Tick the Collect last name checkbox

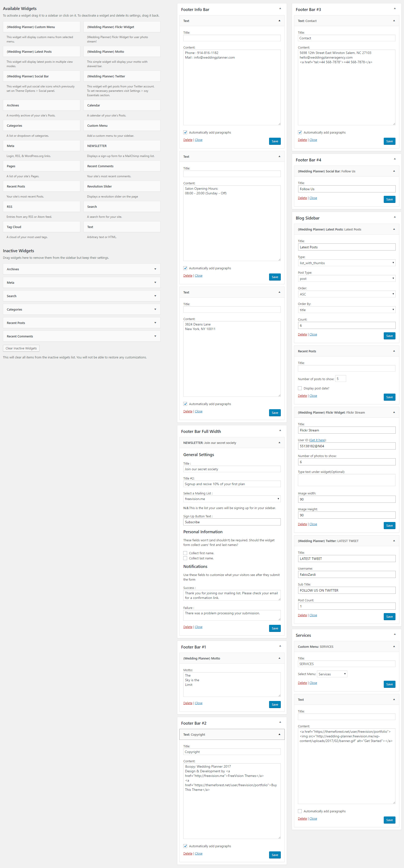(185, 558)
